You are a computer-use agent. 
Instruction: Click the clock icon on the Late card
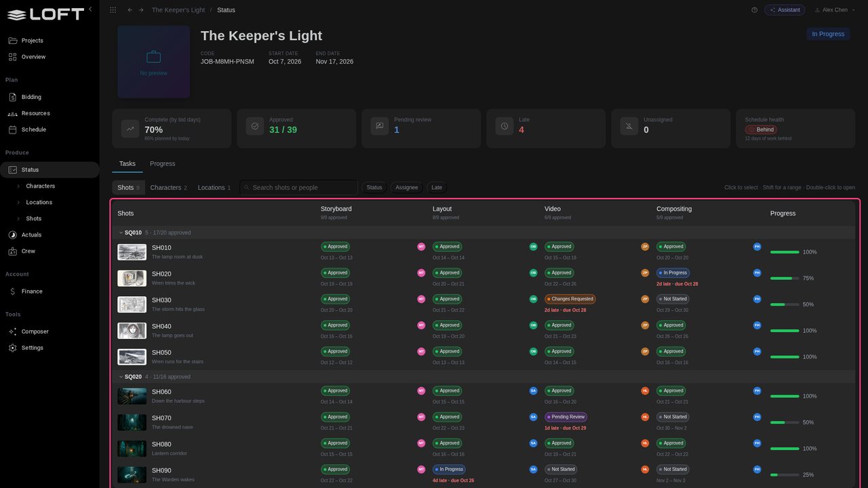pyautogui.click(x=505, y=126)
